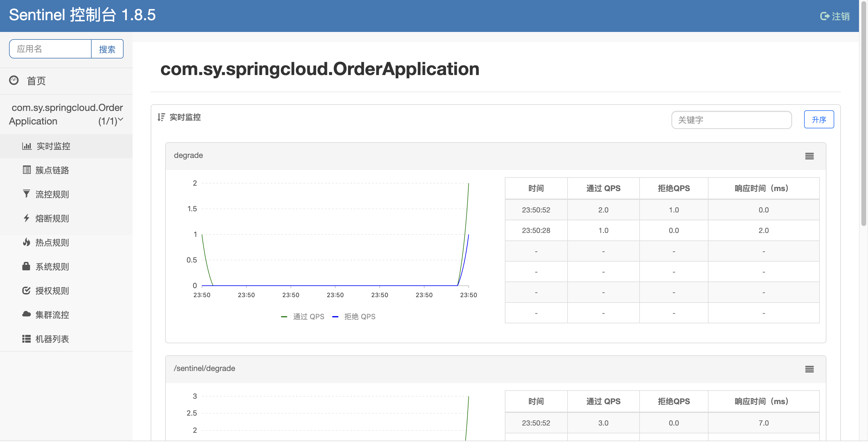Image resolution: width=868 pixels, height=443 pixels.
Task: Click the bar chart icon for 实时监控
Action: (x=27, y=146)
